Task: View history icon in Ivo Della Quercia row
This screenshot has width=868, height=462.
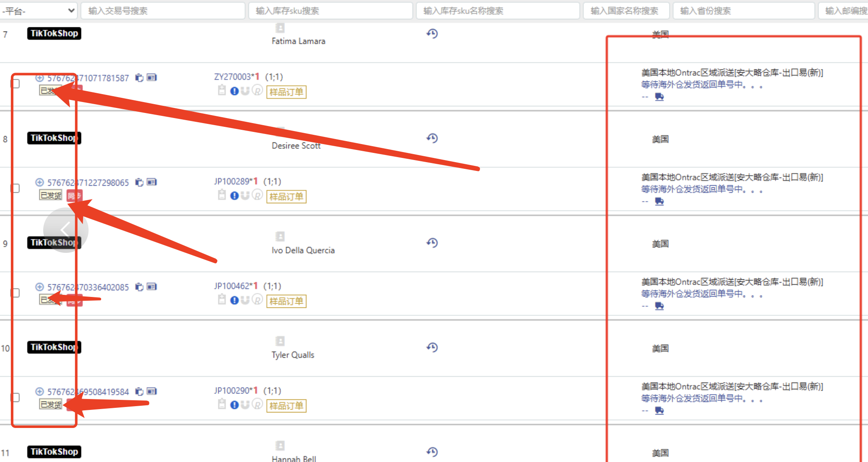Action: (432, 243)
